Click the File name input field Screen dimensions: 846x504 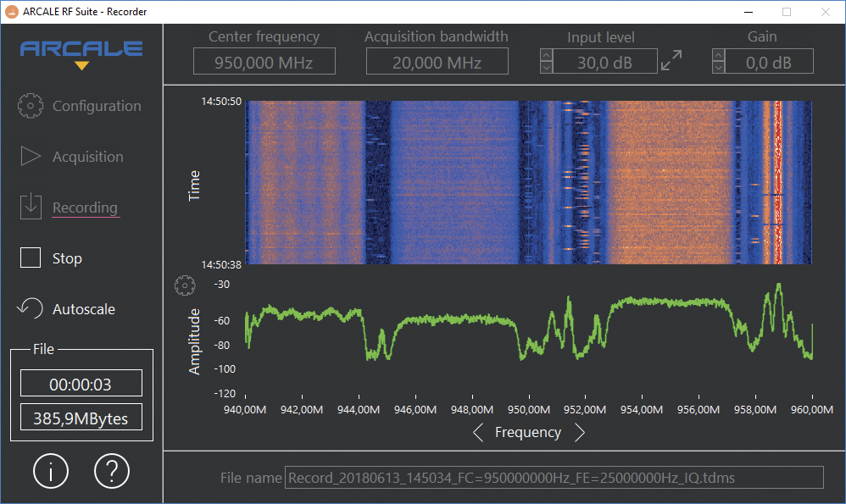(x=555, y=479)
